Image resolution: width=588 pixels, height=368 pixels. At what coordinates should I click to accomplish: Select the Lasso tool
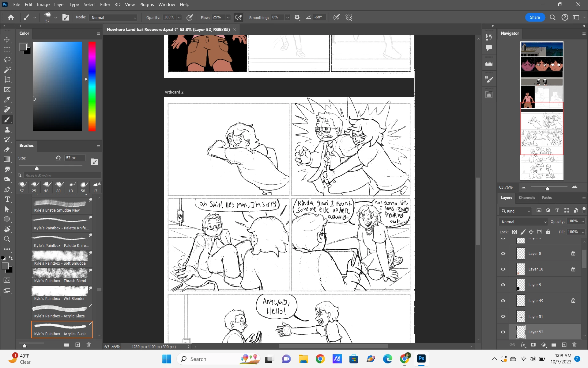[7, 60]
